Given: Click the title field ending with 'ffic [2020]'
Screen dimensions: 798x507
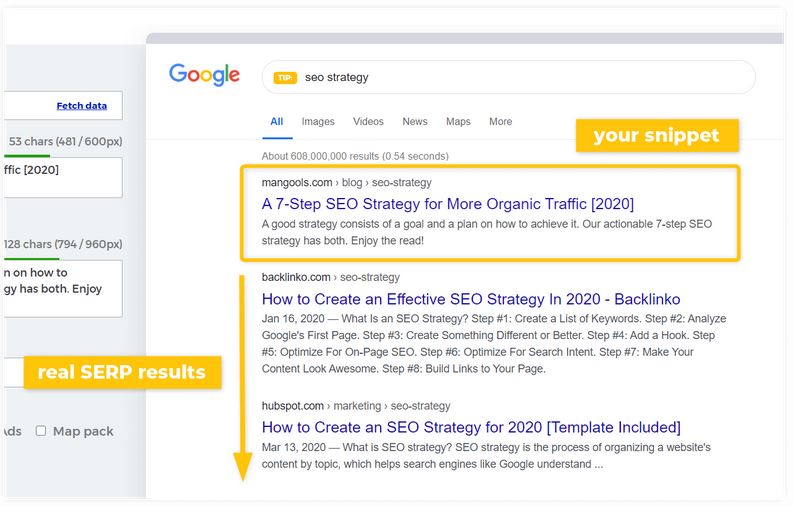Looking at the screenshot, I should (62, 177).
